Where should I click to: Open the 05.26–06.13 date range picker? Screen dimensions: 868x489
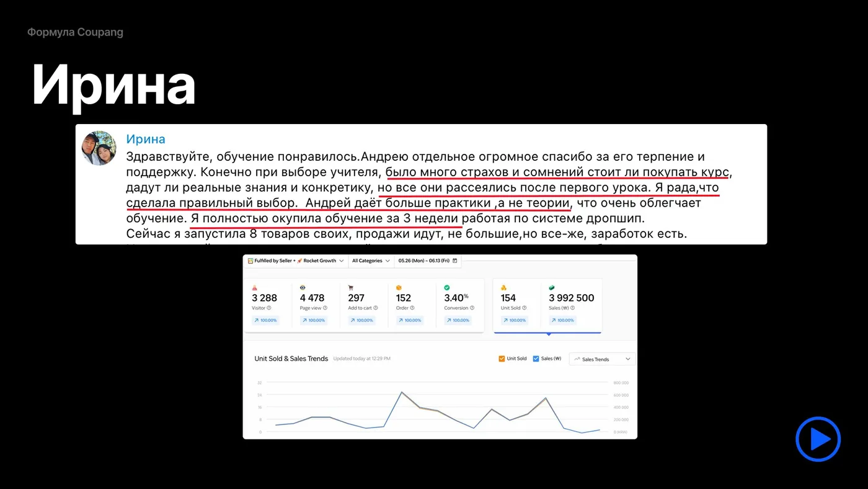pyautogui.click(x=428, y=261)
